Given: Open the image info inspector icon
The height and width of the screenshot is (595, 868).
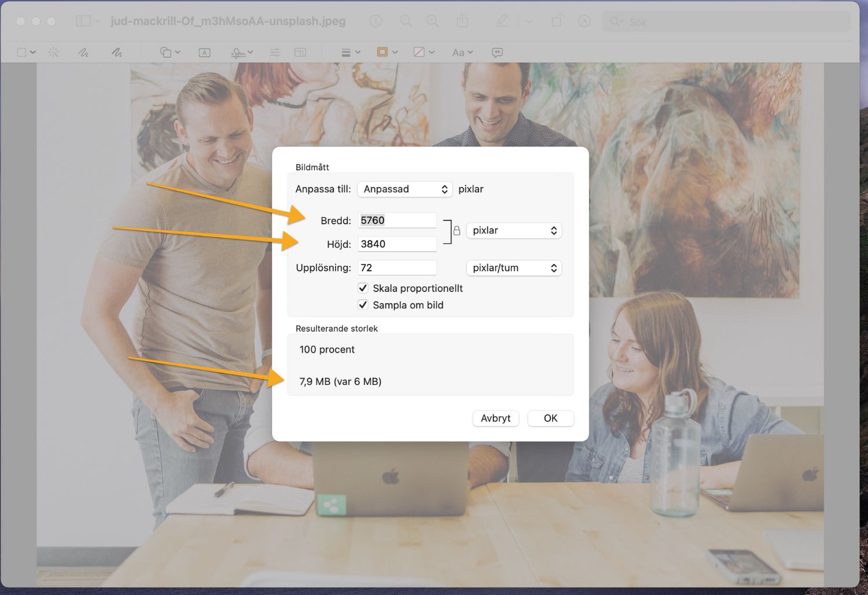Looking at the screenshot, I should tap(376, 21).
